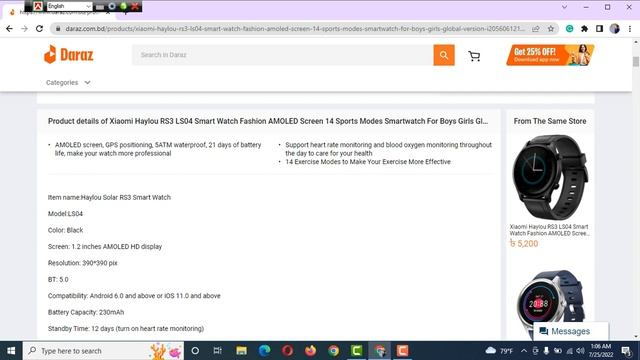
Task: Open Cortana circle icon
Action: click(195, 351)
